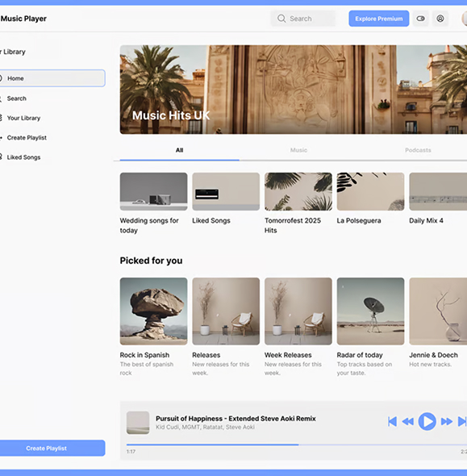
Task: Click 'Top tracks based on your taste' text
Action: (365, 369)
